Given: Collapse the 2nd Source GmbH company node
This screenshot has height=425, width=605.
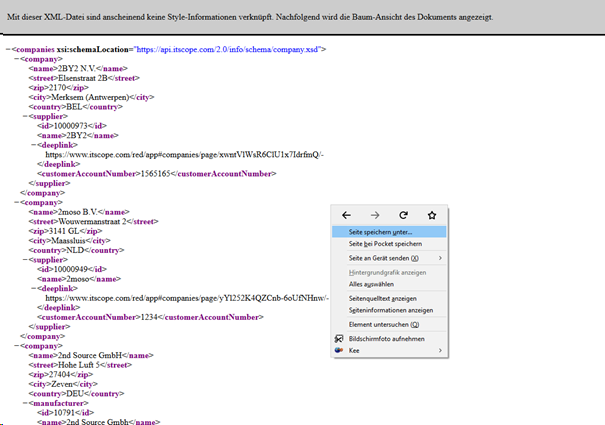Looking at the screenshot, I should 17,346.
